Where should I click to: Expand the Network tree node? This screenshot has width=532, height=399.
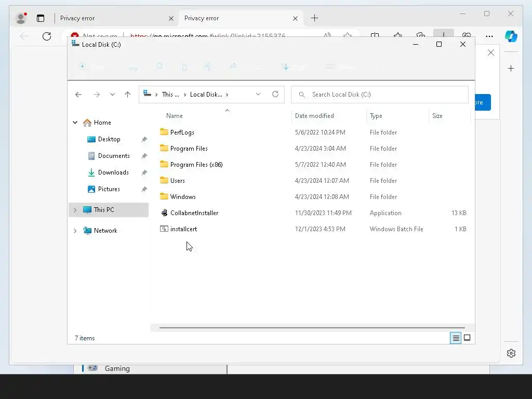tap(75, 231)
